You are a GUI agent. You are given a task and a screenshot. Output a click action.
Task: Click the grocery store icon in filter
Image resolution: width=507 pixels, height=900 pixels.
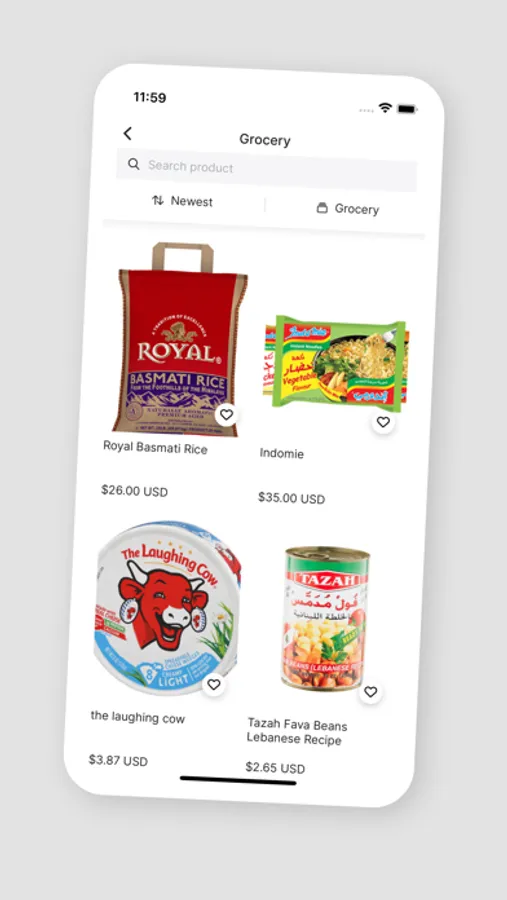point(322,207)
